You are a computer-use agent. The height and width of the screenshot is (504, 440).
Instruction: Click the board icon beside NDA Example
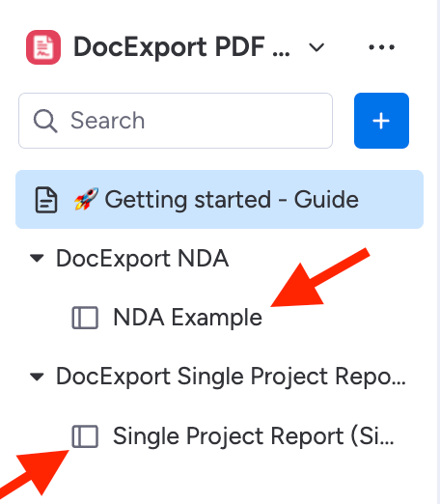[x=85, y=318]
